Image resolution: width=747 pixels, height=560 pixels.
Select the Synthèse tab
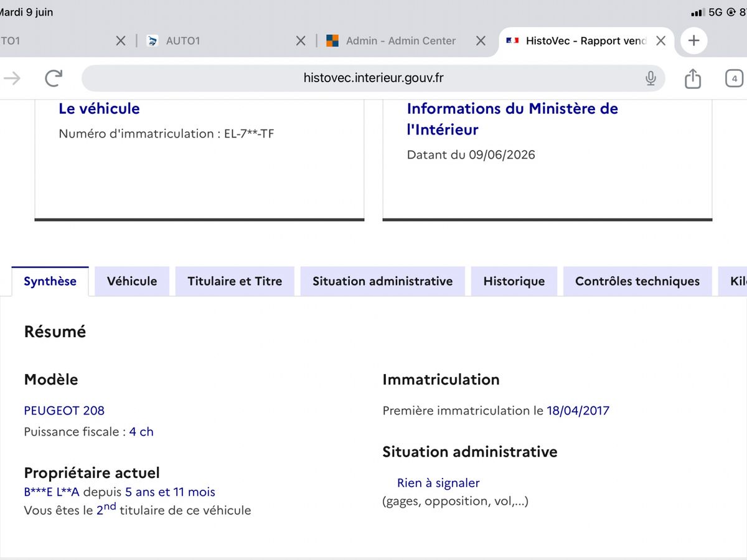pos(50,281)
